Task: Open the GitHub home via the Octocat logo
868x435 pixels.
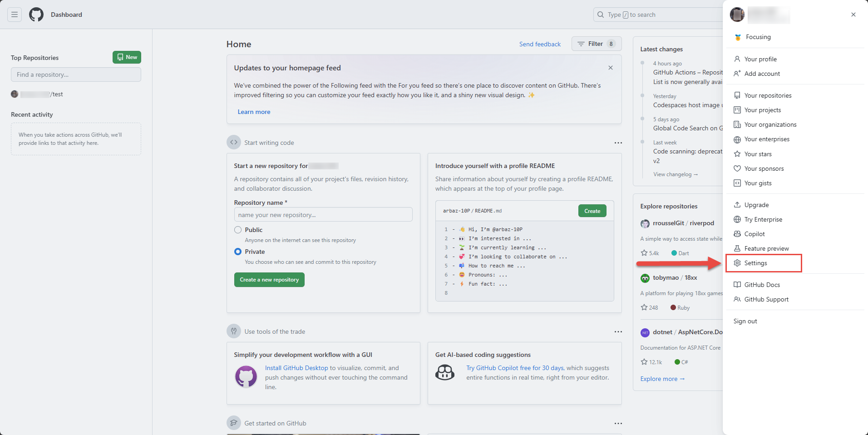Action: 36,14
